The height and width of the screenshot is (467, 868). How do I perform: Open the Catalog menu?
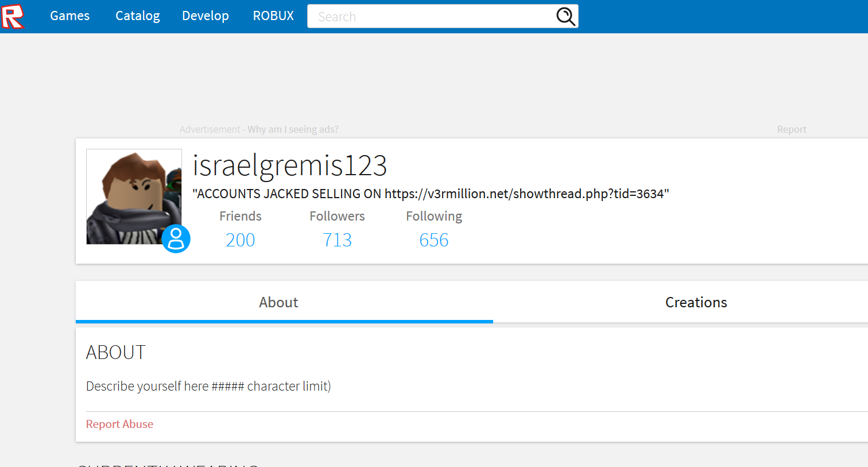coord(138,16)
